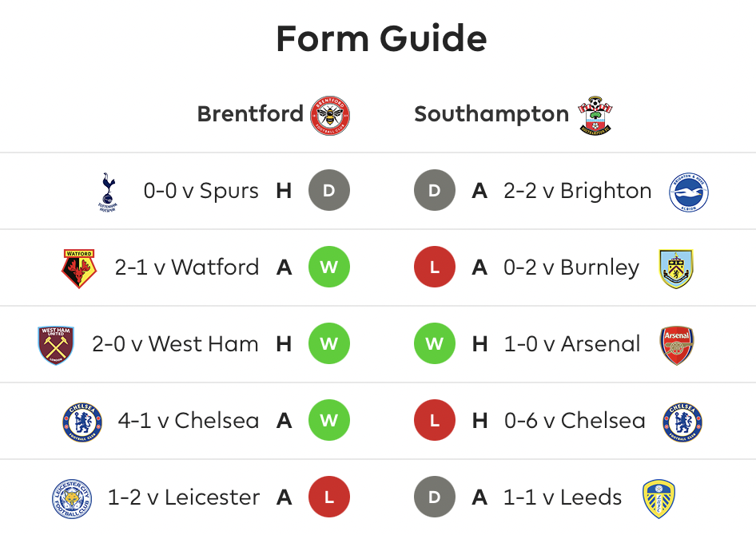
Task: Select the Leicester City badge
Action: (72, 498)
